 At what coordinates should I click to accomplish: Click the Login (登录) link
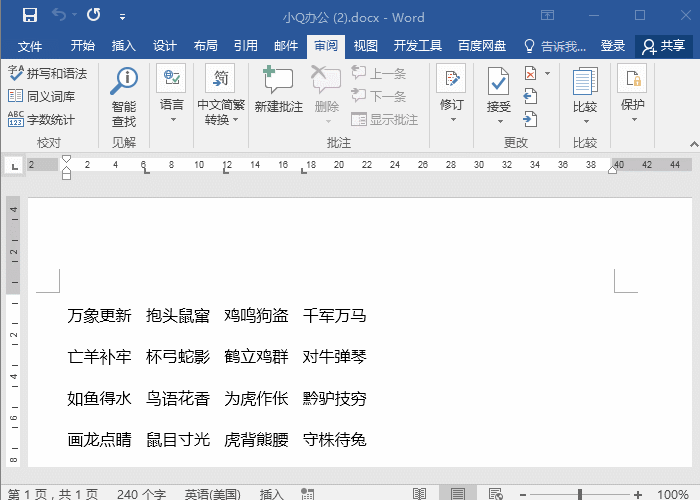(x=613, y=46)
